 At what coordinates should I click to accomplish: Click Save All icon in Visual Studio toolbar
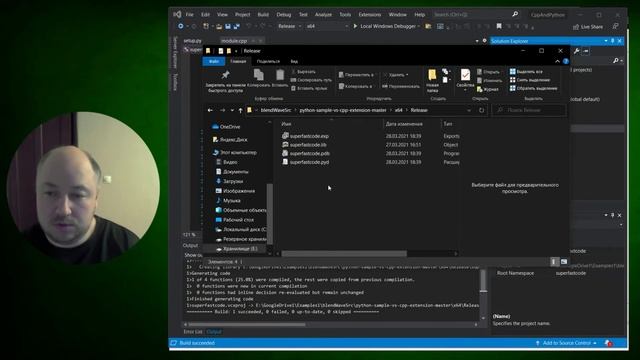236,26
